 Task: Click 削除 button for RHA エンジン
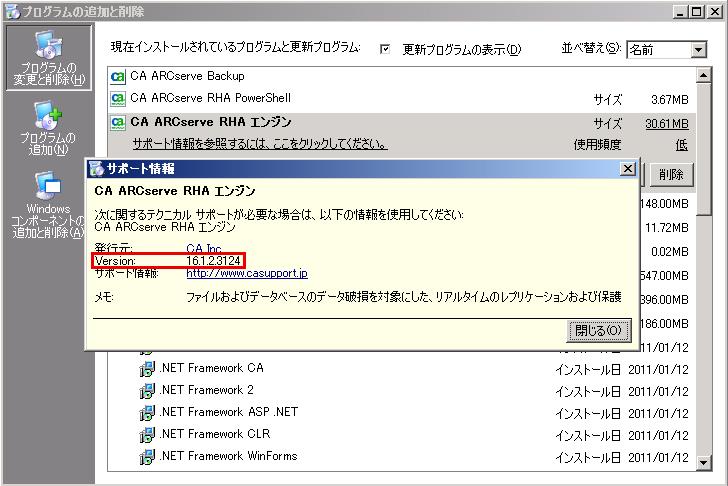pyautogui.click(x=671, y=175)
